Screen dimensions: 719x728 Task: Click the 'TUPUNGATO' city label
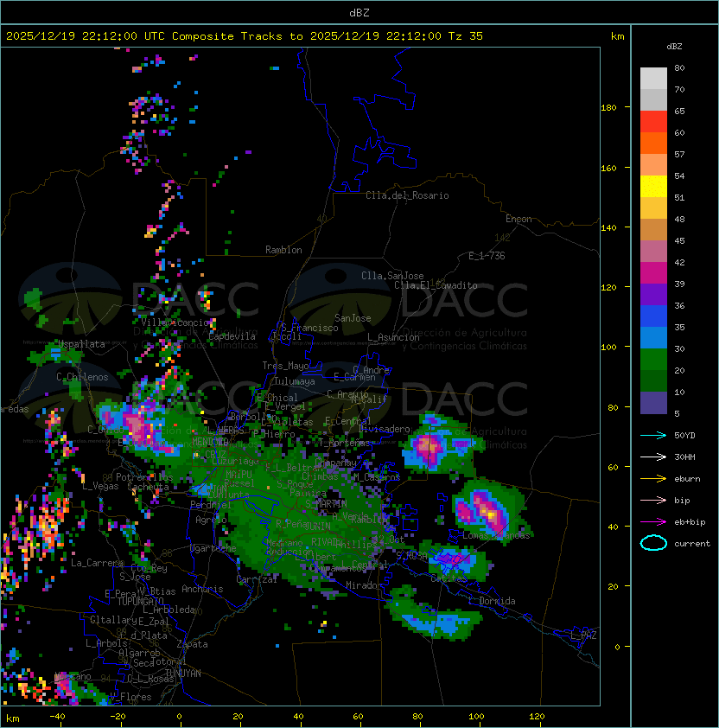click(140, 602)
